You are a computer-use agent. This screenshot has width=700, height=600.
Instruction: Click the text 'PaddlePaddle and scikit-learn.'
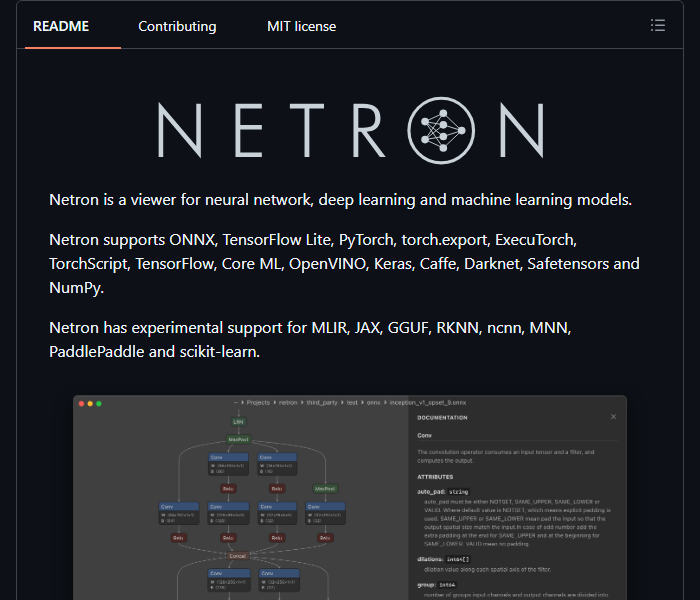pos(154,352)
